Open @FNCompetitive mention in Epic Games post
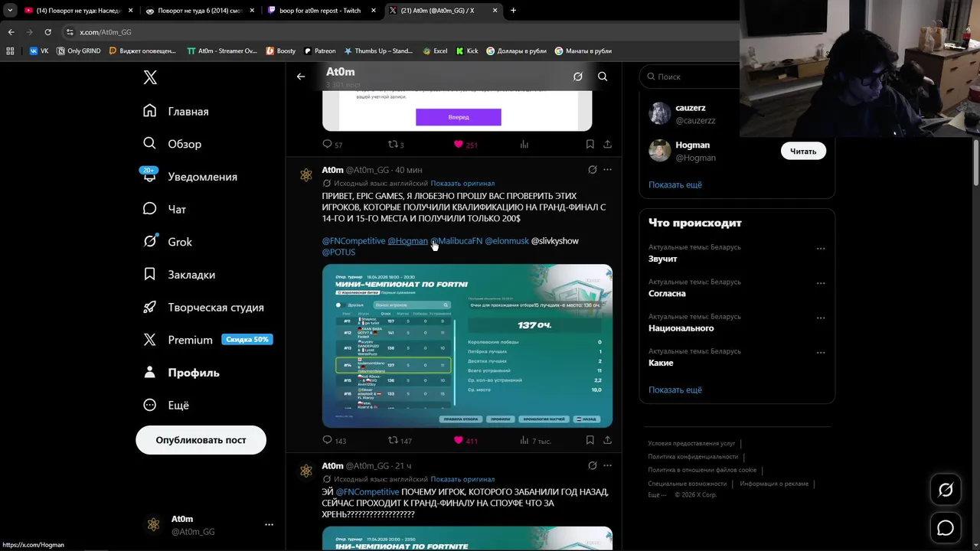This screenshot has height=551, width=980. coord(354,241)
